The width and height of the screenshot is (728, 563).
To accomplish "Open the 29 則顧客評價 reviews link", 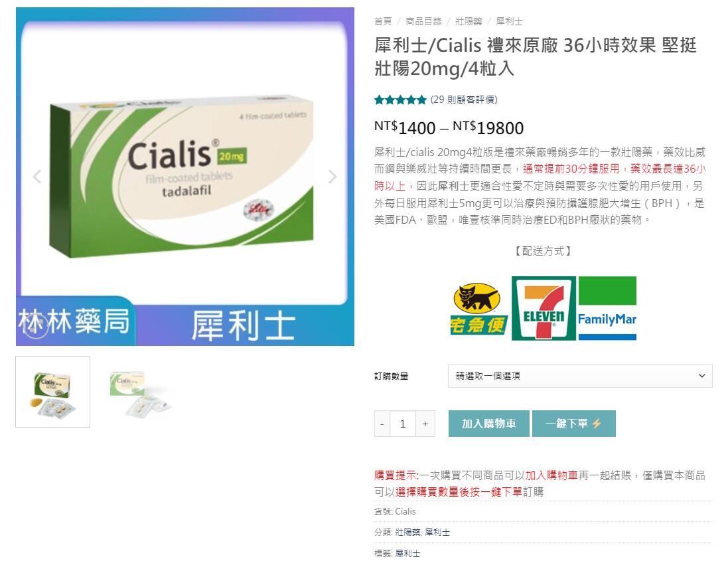I will click(x=464, y=100).
